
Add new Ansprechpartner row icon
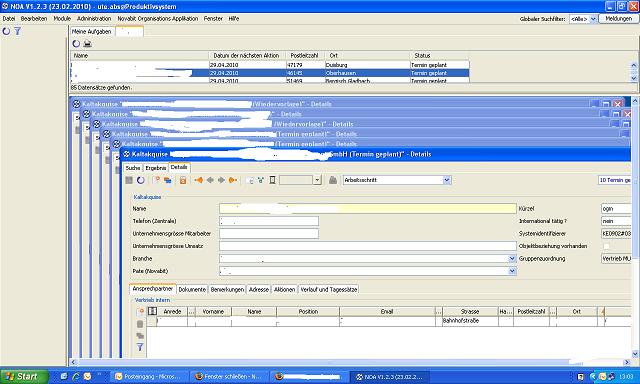coord(140,312)
